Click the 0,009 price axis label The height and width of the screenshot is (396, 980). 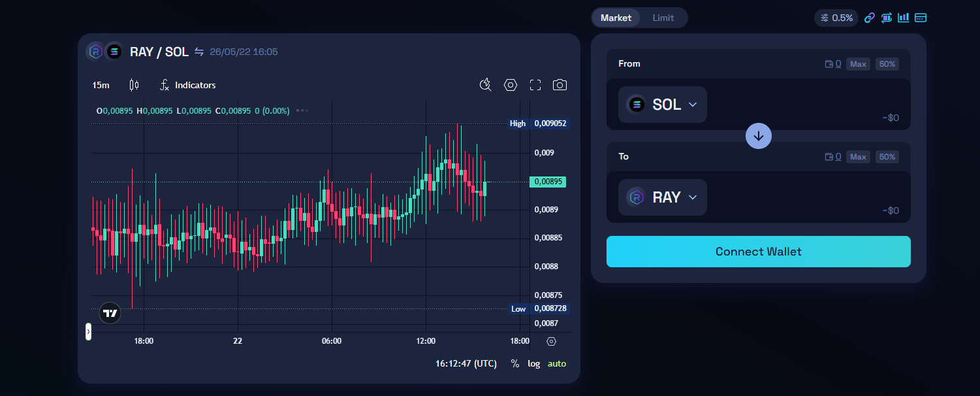point(544,153)
